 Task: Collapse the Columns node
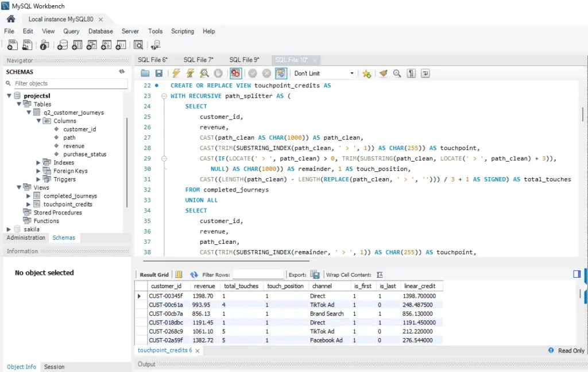click(38, 121)
